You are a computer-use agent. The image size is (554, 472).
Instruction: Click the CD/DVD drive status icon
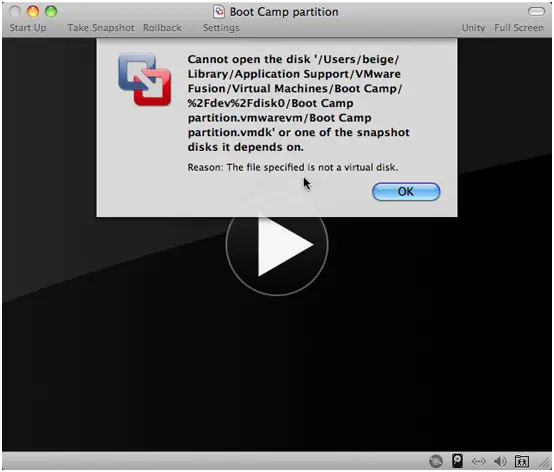[x=436, y=461]
